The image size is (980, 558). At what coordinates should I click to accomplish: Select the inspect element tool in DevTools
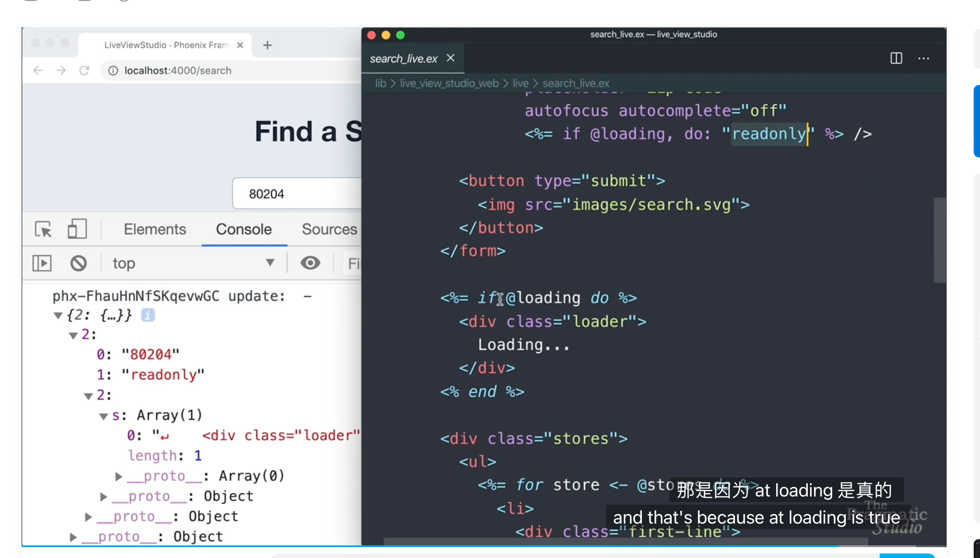pyautogui.click(x=42, y=229)
